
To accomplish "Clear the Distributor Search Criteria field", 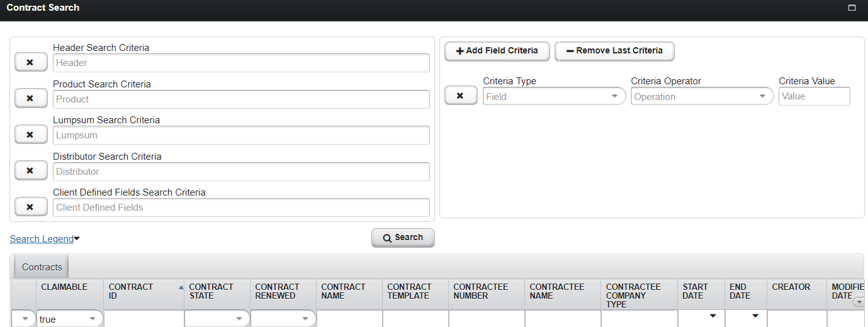I will coord(31,170).
